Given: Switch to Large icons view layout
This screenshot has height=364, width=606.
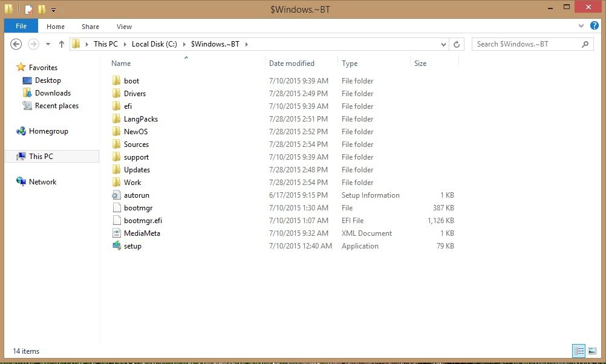Looking at the screenshot, I should 592,351.
